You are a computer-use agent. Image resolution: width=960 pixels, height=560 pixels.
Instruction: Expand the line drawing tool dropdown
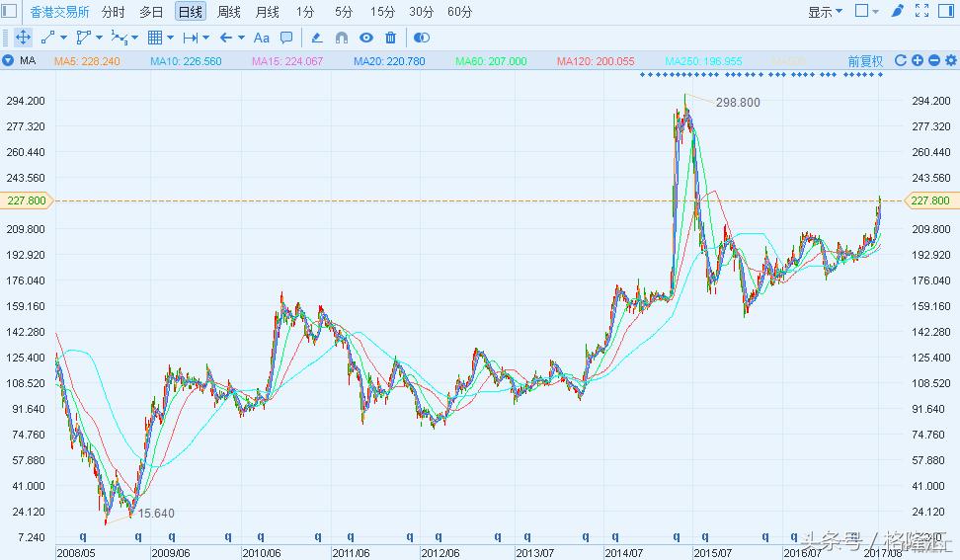(x=64, y=38)
